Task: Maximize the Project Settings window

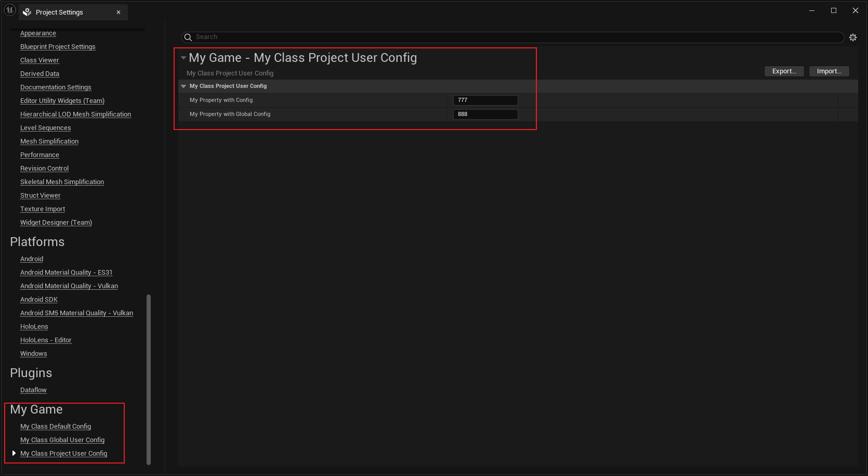Action: coord(834,10)
